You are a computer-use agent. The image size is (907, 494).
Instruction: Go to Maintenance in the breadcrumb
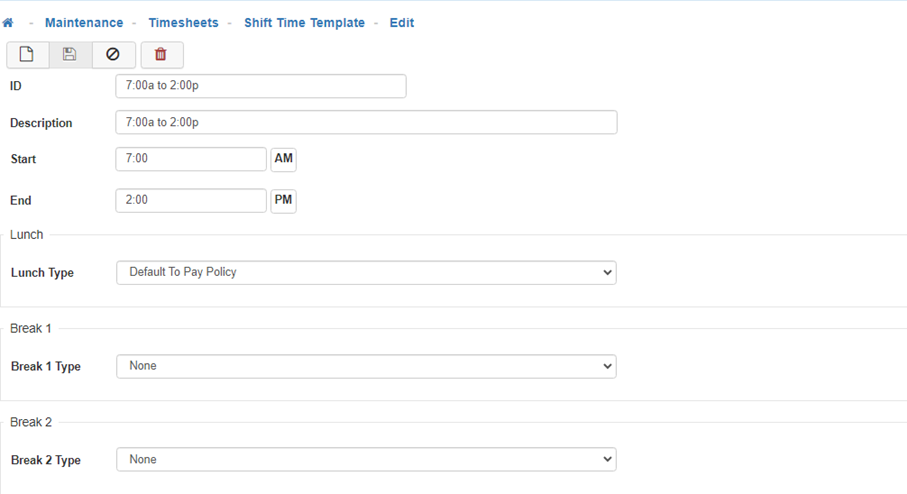coord(84,23)
